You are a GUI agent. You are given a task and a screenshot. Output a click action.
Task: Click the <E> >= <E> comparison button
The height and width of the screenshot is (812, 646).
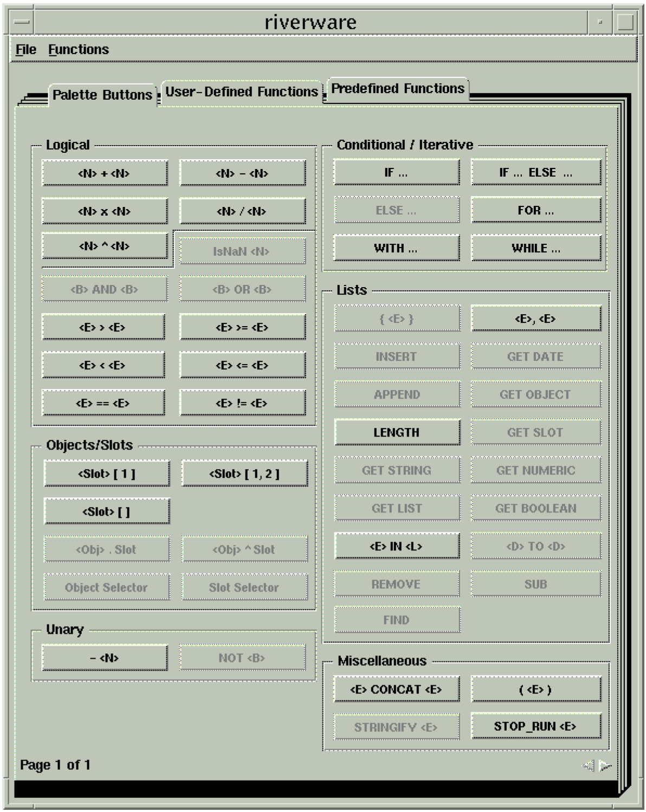pyautogui.click(x=242, y=327)
